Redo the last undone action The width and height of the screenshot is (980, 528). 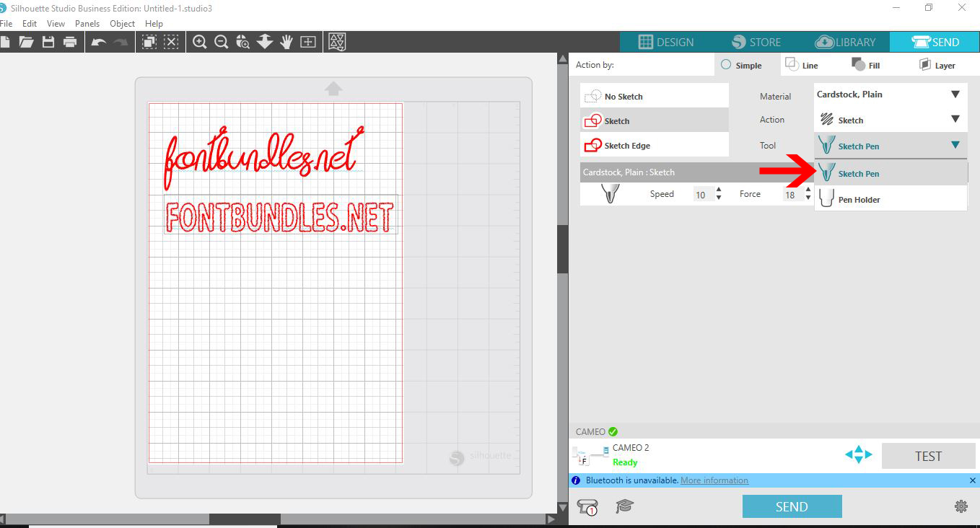coord(120,42)
